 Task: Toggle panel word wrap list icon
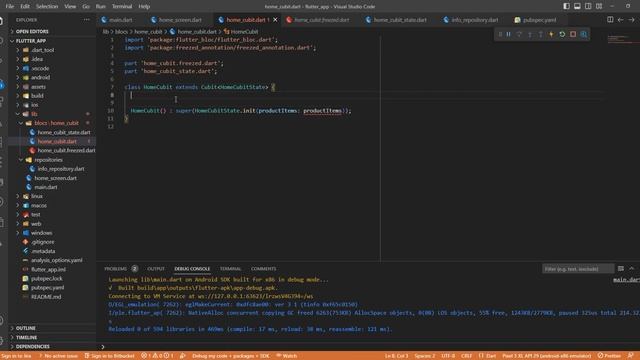[621, 269]
